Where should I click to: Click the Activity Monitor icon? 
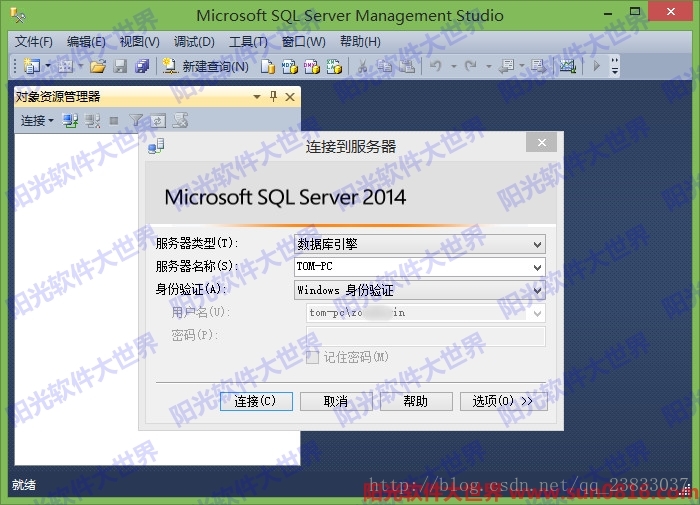point(568,66)
